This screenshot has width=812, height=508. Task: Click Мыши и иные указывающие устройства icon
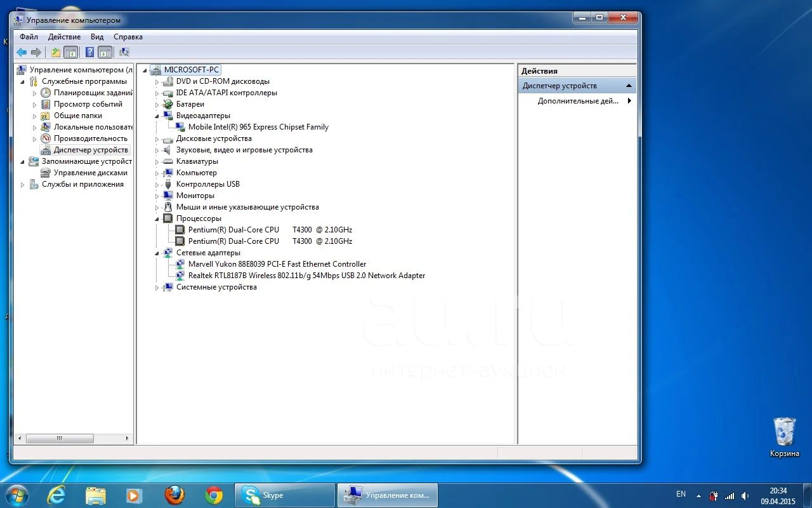coord(167,207)
